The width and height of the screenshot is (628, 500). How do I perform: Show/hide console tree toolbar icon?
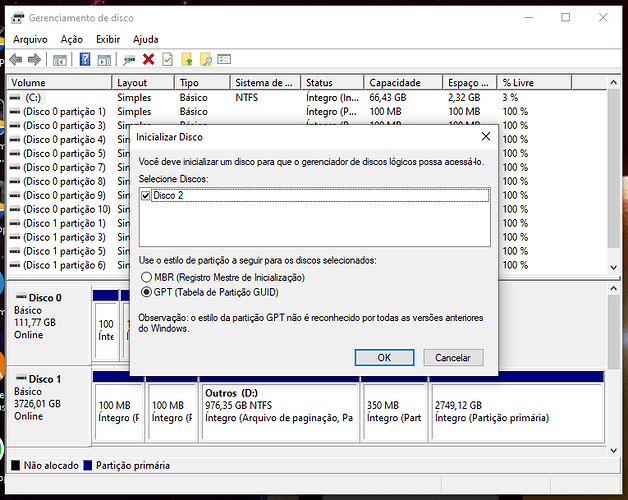pyautogui.click(x=60, y=60)
